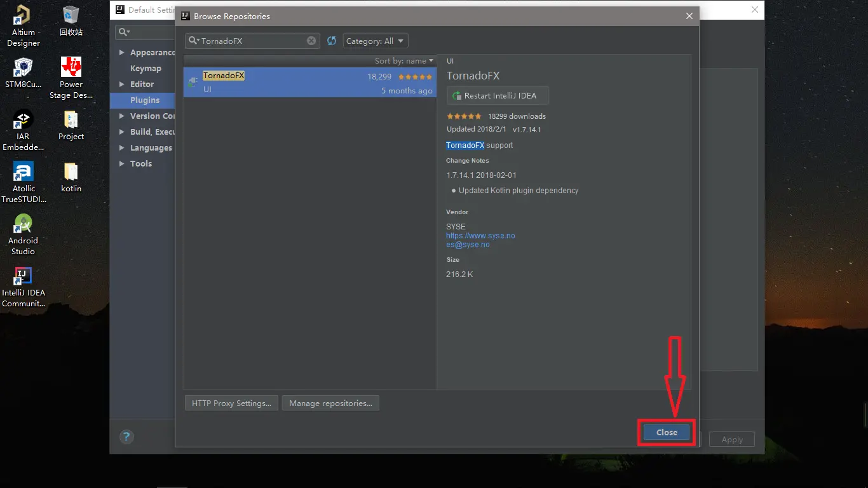This screenshot has height=488, width=868.
Task: Click the 5 months ago text
Action: click(407, 91)
